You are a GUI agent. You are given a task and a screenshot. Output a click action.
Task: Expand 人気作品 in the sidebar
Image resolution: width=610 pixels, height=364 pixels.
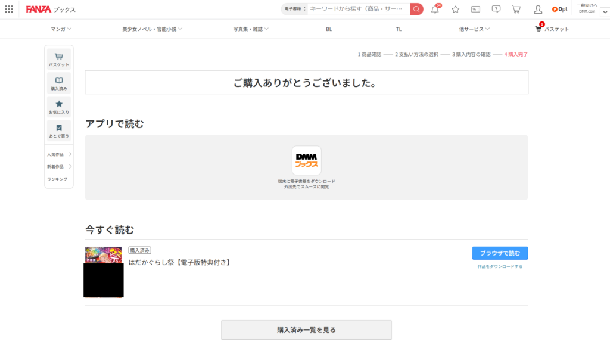pyautogui.click(x=59, y=154)
